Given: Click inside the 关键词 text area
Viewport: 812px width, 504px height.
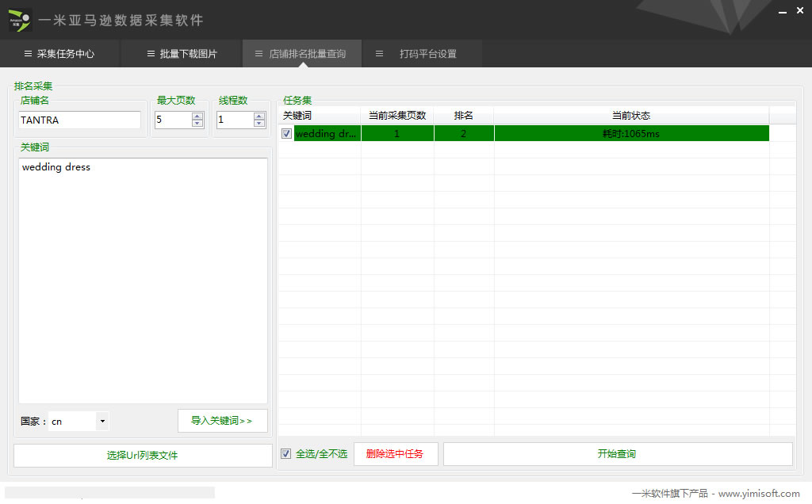Looking at the screenshot, I should [143, 277].
